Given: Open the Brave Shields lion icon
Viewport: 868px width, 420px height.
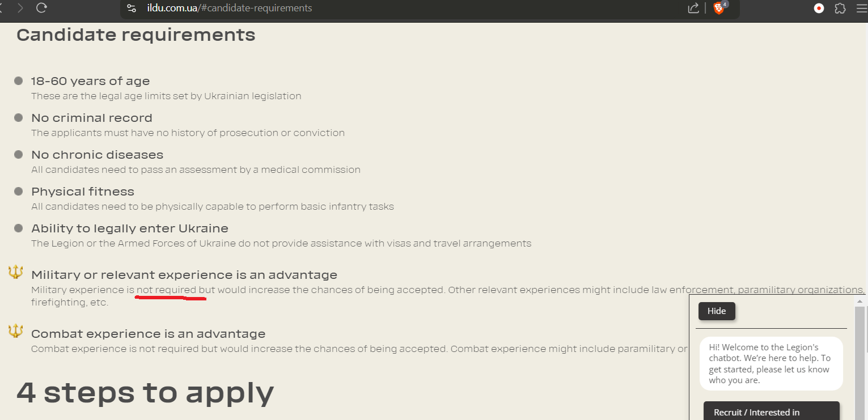Looking at the screenshot, I should 718,8.
